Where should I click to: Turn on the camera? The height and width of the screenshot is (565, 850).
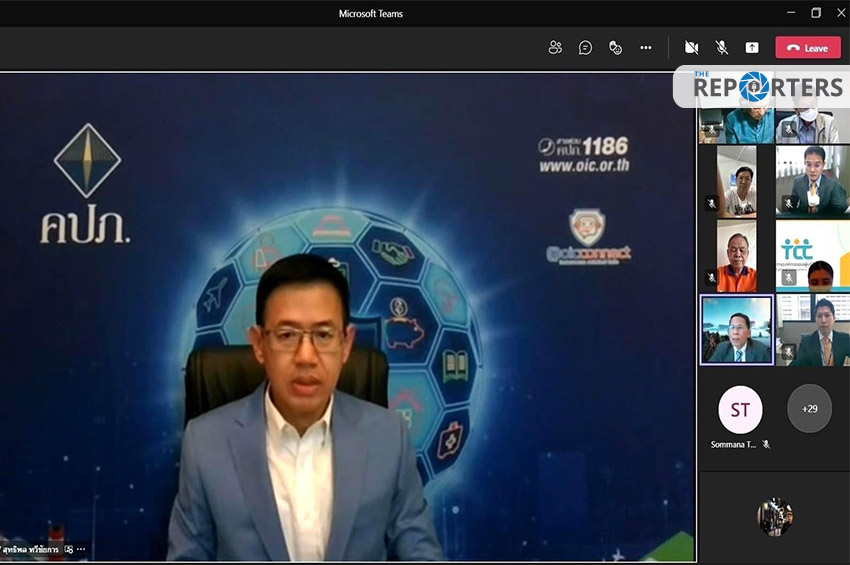(x=691, y=48)
